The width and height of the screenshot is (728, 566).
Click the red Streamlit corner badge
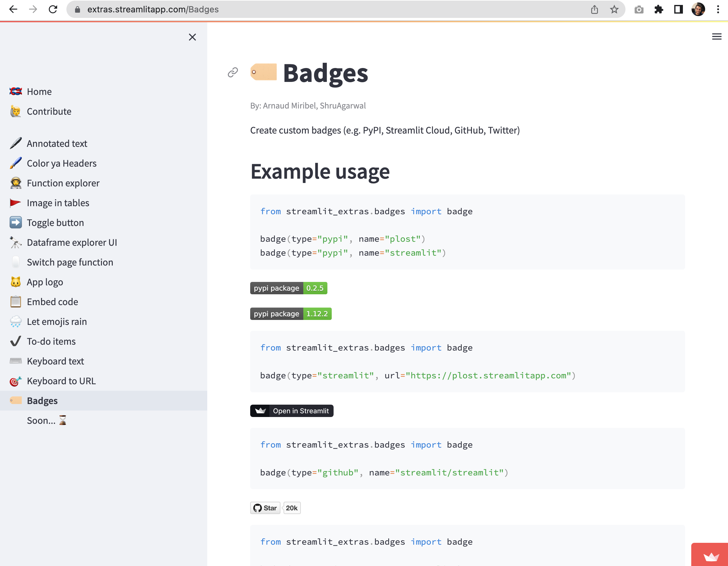pos(710,555)
